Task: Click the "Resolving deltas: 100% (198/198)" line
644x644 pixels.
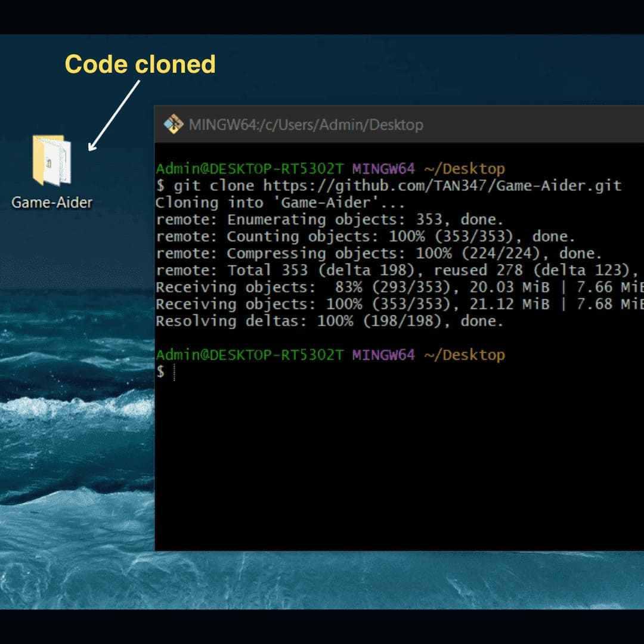Action: (329, 321)
